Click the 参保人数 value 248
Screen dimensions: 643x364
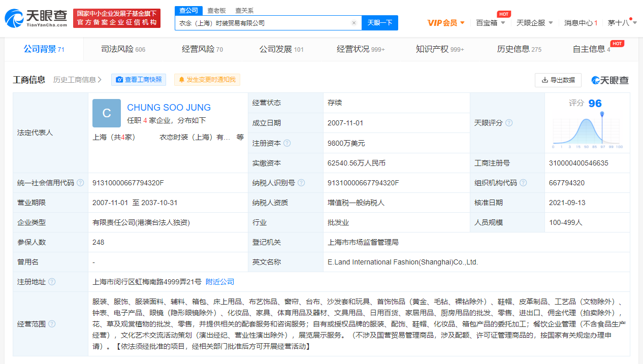99,242
